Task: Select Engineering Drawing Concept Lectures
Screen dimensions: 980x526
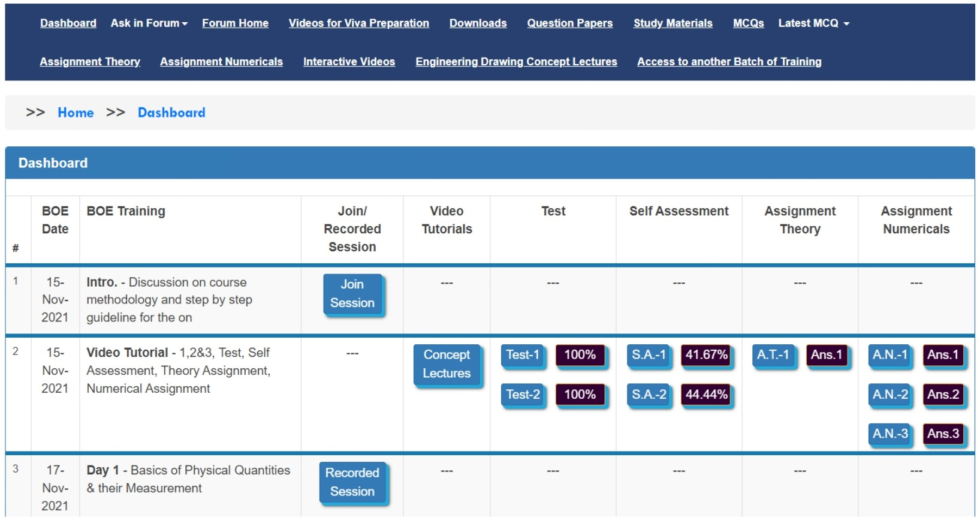Action: click(516, 62)
